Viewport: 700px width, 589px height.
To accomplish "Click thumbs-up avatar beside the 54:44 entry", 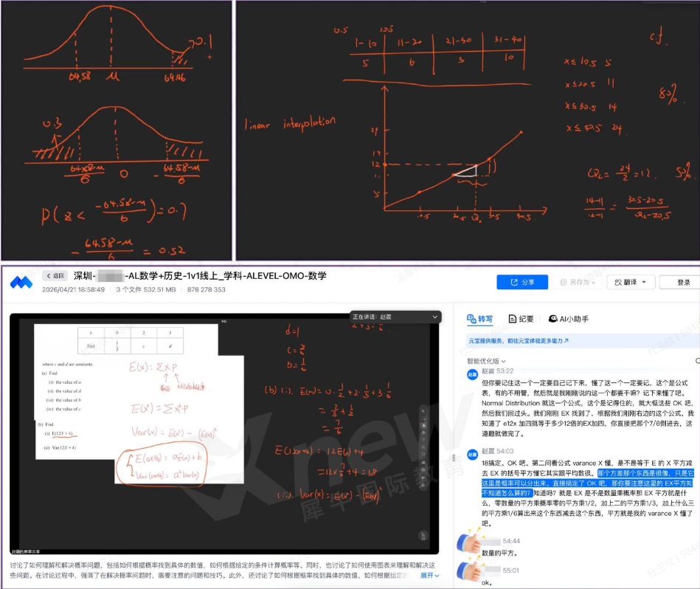I will [x=468, y=542].
